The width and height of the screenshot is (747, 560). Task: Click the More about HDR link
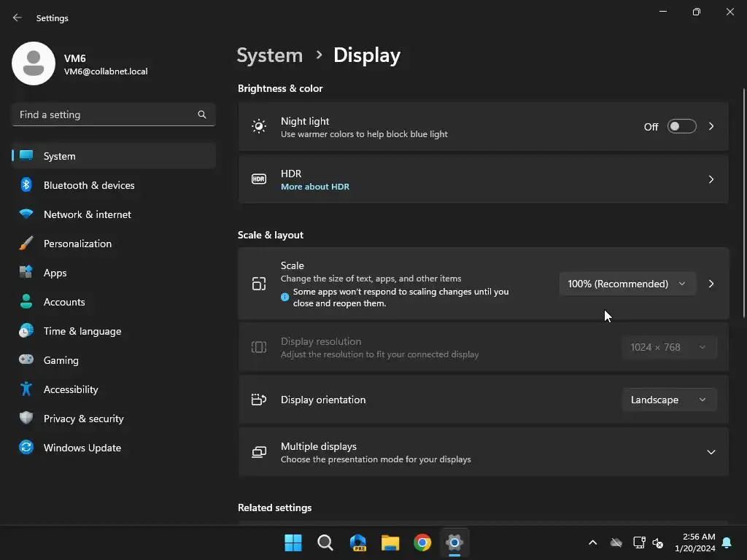click(315, 187)
